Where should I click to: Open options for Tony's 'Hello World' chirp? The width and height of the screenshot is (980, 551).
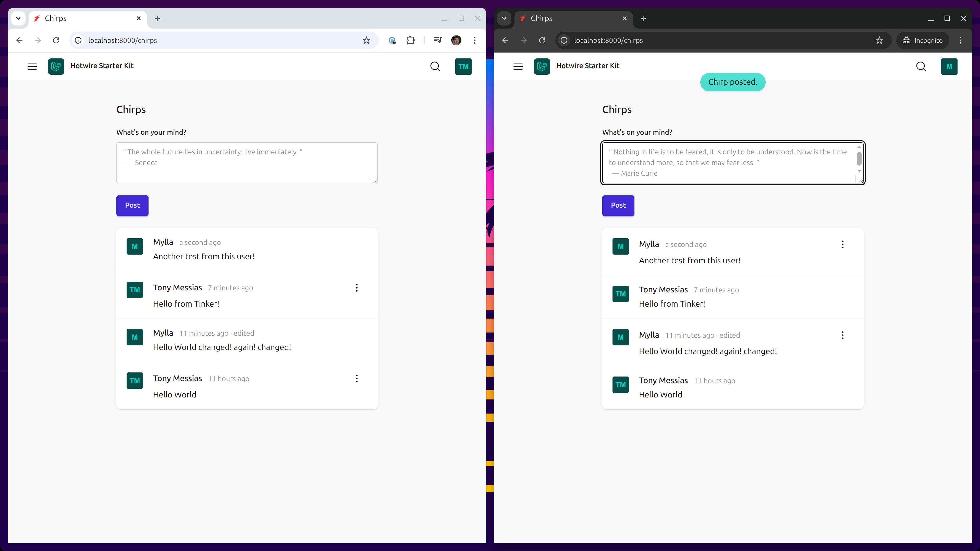click(x=357, y=379)
